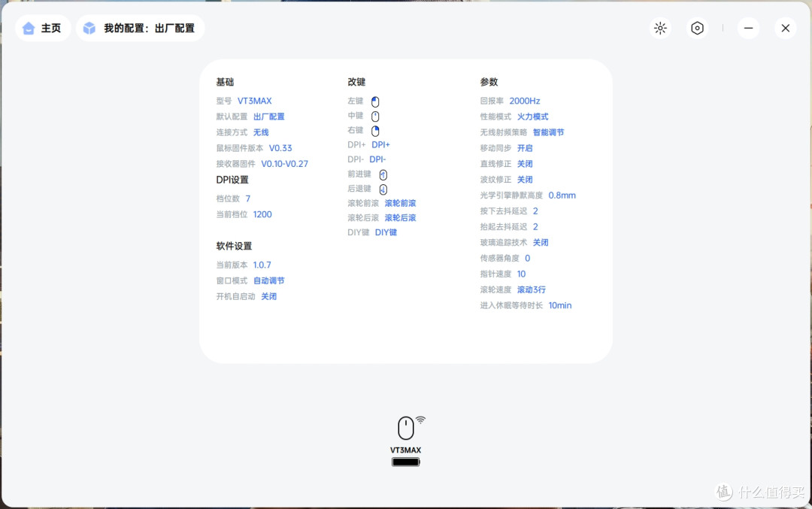The image size is (812, 509).
Task: Click 玻璃追踪技术 value 关闭
Action: click(x=541, y=242)
